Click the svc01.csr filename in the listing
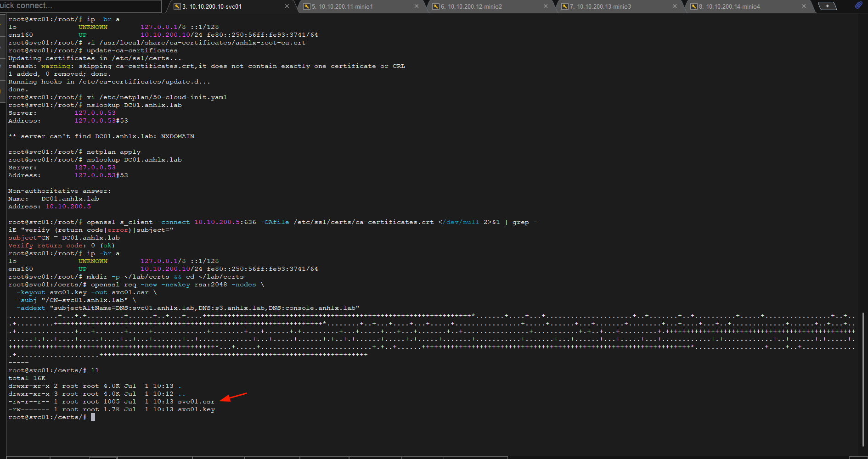 pos(196,402)
